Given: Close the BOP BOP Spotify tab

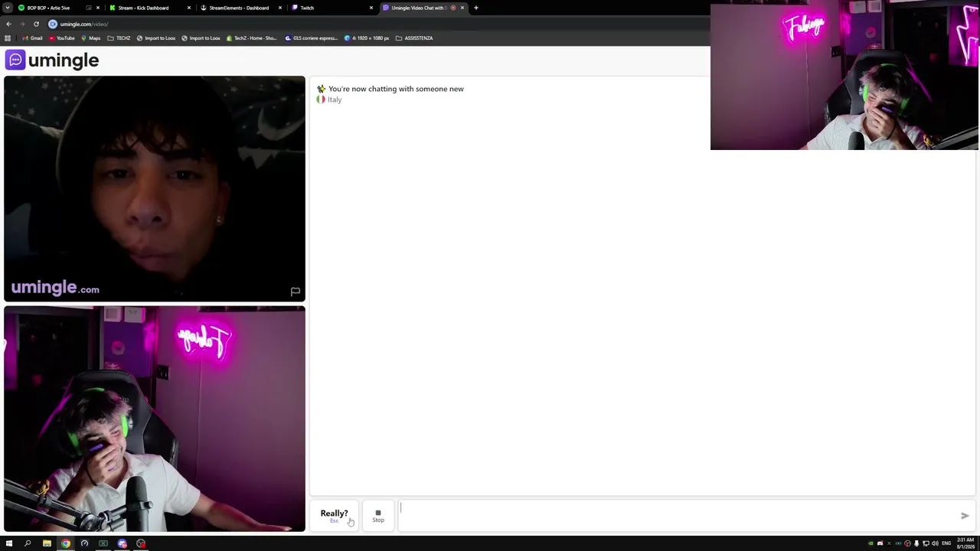Looking at the screenshot, I should 98,8.
